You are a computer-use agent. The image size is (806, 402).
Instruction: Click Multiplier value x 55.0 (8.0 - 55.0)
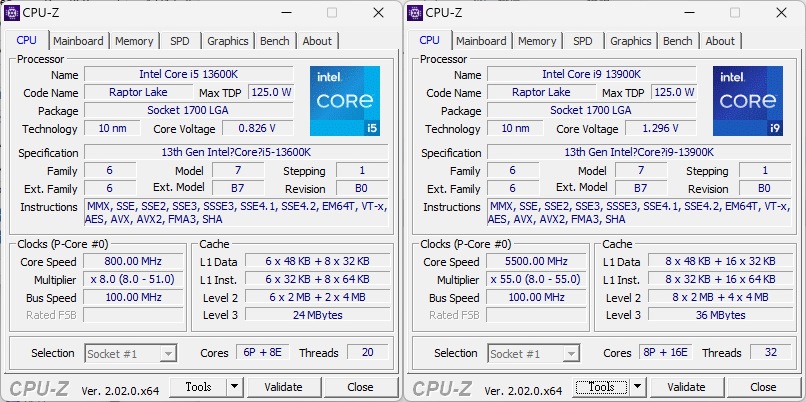(536, 279)
